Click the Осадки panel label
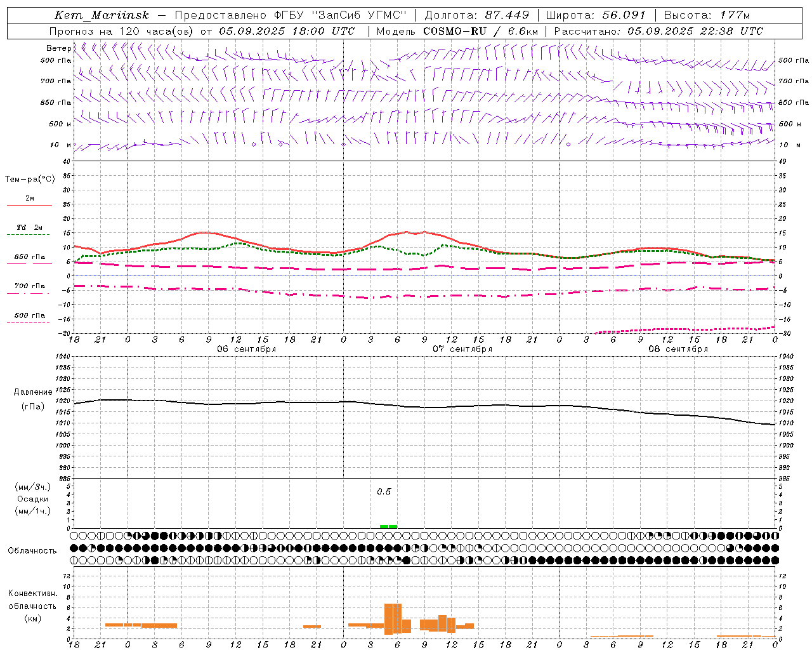Screen dimensions: 812x650 click(x=33, y=499)
